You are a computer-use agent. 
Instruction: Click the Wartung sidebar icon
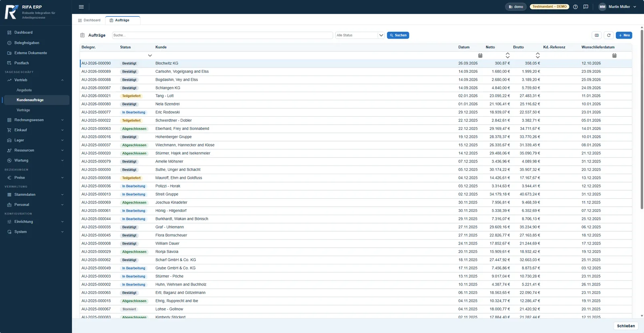pos(9,160)
